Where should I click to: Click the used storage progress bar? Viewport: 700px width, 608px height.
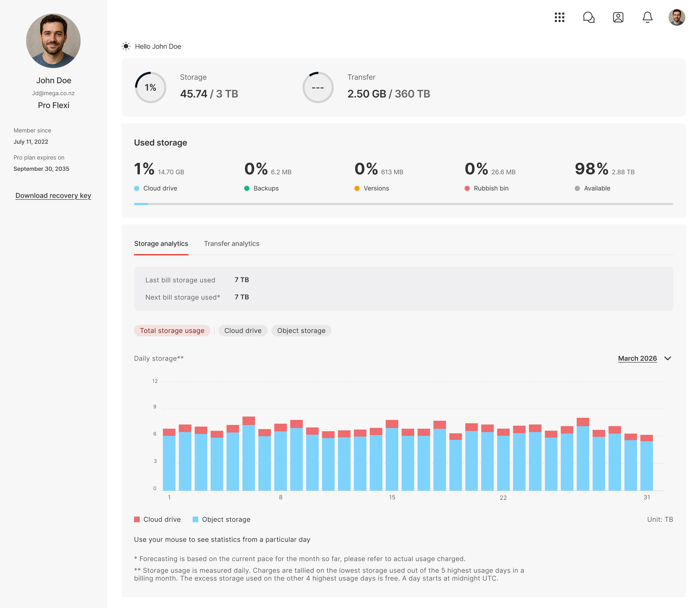pos(403,204)
